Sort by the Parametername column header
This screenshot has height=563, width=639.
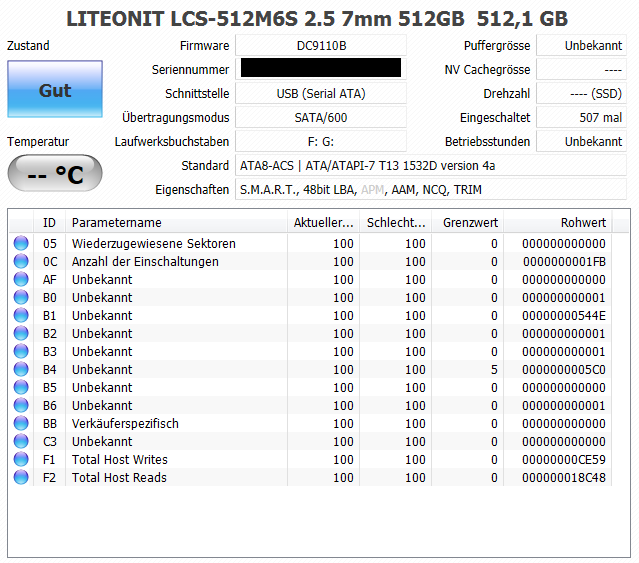pos(176,222)
